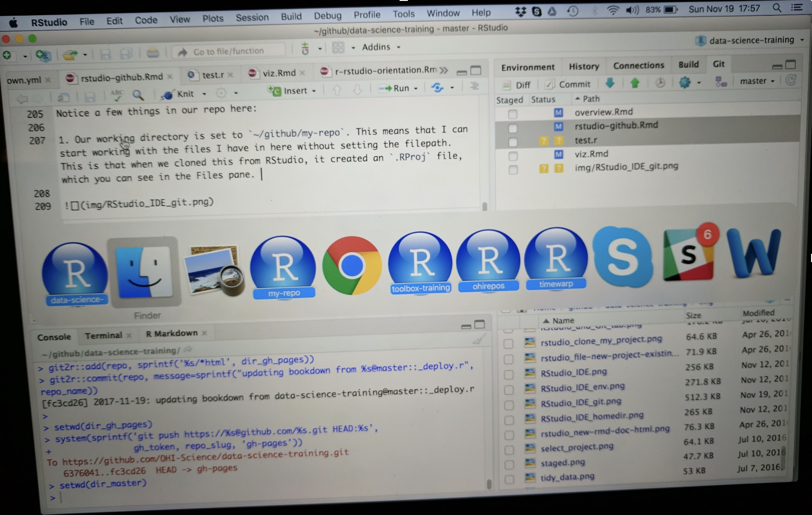This screenshot has height=515, width=812.
Task: Open the master branch dropdown
Action: (757, 81)
